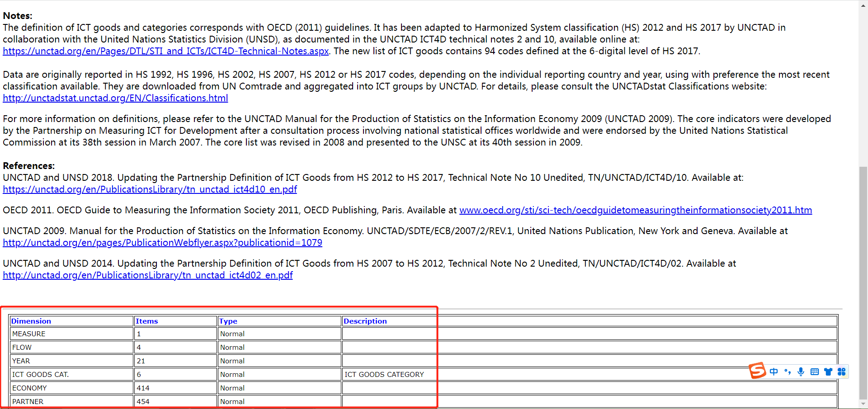Screen dimensions: 868x409
Task: Select the YEAR dimension cell
Action: 72,361
